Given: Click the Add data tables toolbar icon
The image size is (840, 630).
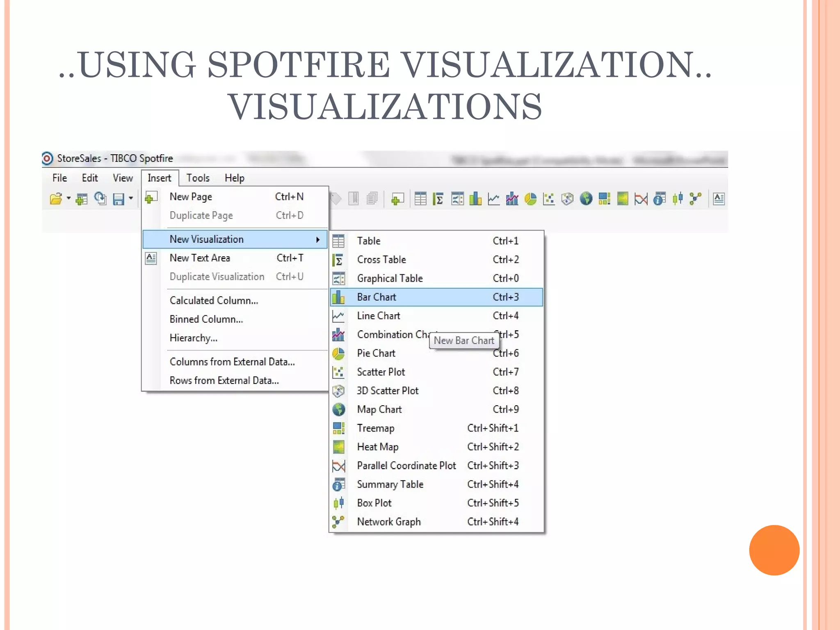Looking at the screenshot, I should pyautogui.click(x=82, y=199).
